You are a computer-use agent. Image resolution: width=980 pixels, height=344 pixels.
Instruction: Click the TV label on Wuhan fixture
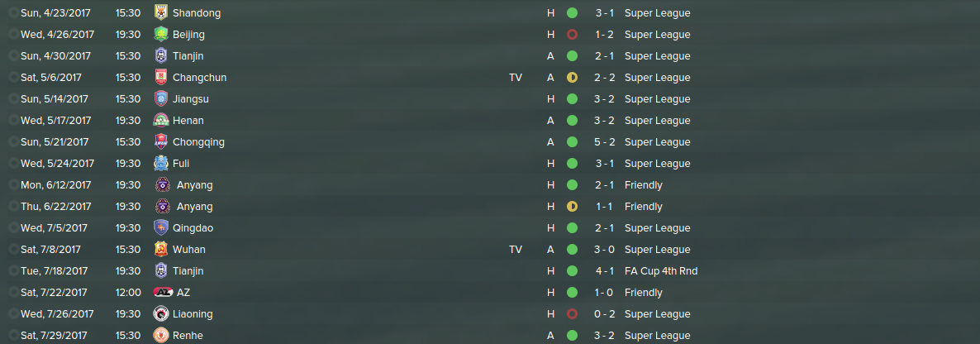coord(516,250)
